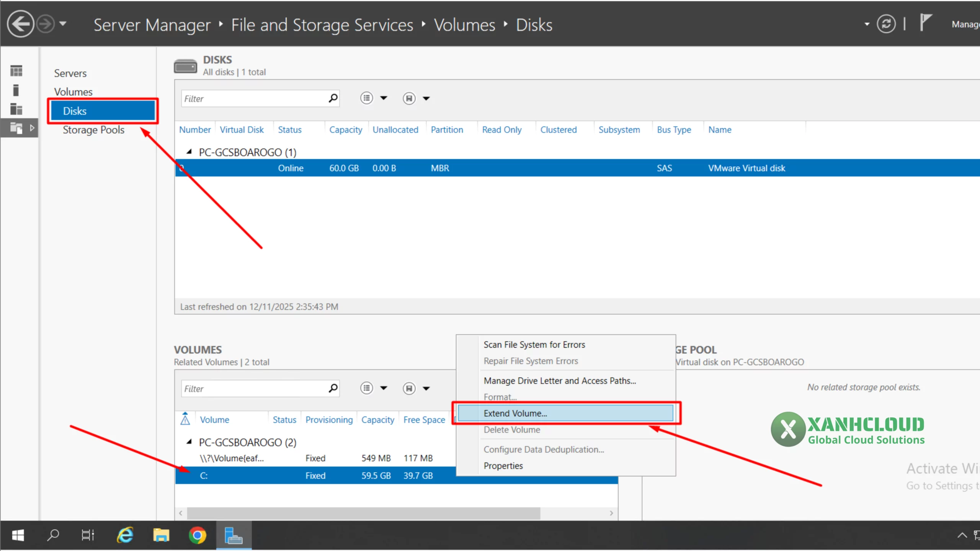The width and height of the screenshot is (980, 551).
Task: Choose Extend Volume from the context menu
Action: coord(515,413)
